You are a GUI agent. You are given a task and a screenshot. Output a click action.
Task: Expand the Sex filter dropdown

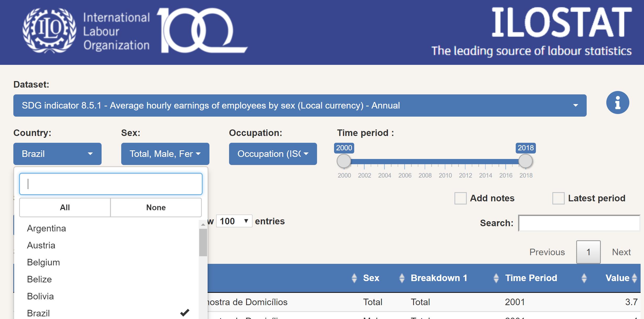point(165,154)
